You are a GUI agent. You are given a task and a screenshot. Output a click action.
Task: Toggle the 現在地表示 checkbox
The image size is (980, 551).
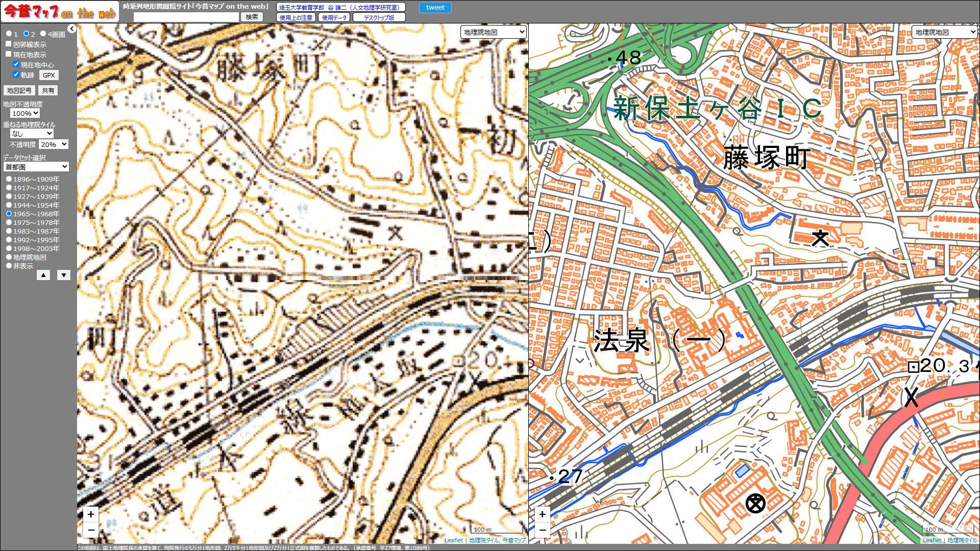pyautogui.click(x=9, y=54)
